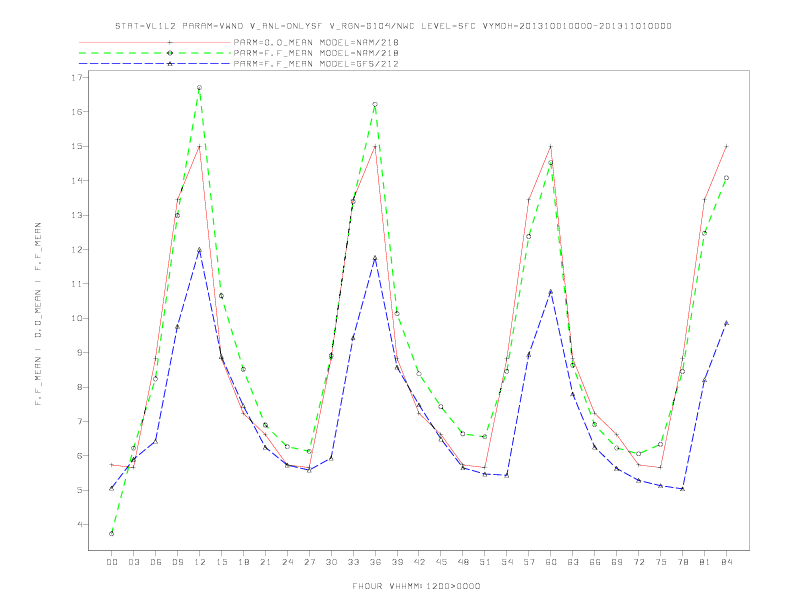792x612 pixels.
Task: Click the vertical y-axis label F.F_MEAN | O.O_MEAN
Action: point(38,314)
